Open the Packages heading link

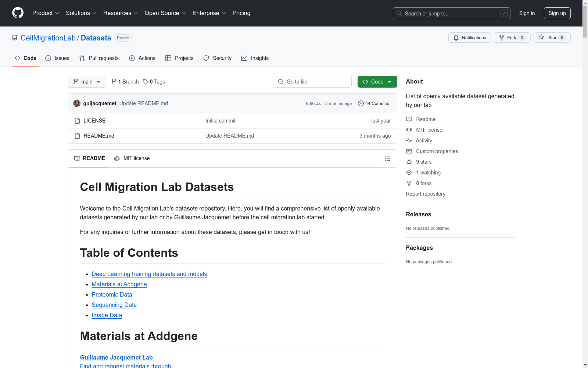point(419,248)
